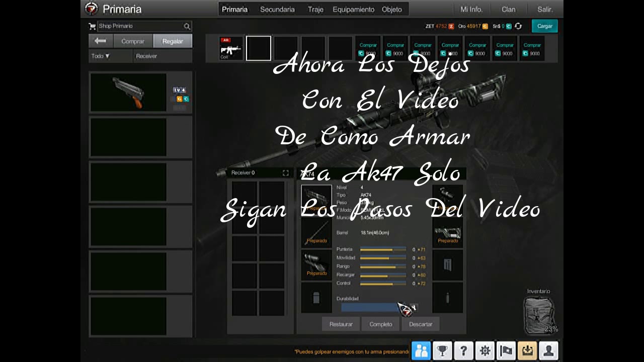Viewport: 644px width, 362px height.
Task: Select the highlighted empty weapon slot
Action: (259, 48)
